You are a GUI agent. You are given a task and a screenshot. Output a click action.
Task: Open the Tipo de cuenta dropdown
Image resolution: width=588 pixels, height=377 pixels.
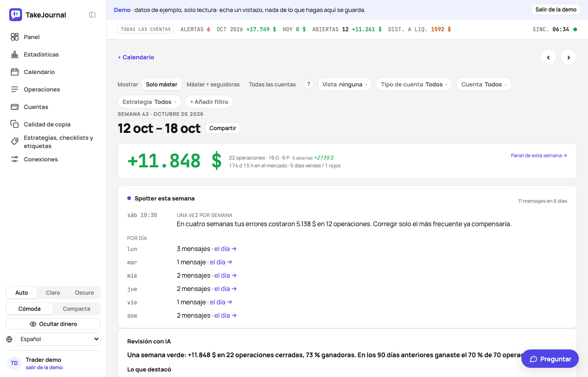[x=414, y=84]
